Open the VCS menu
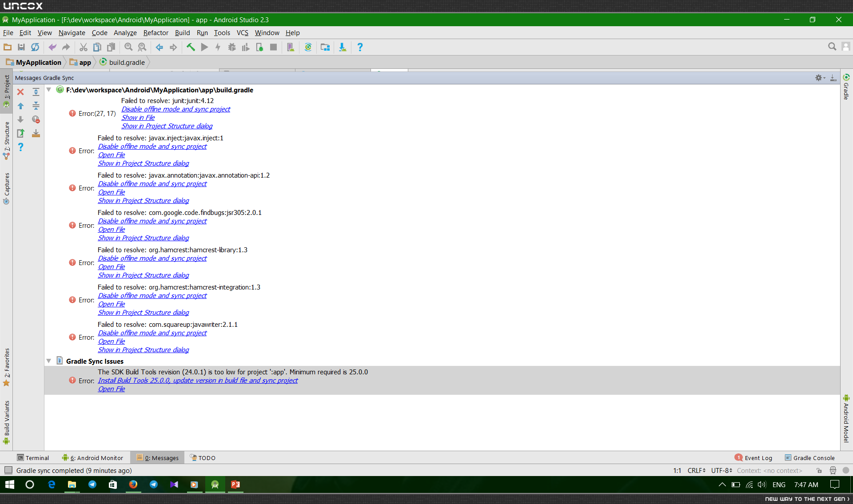 click(243, 33)
